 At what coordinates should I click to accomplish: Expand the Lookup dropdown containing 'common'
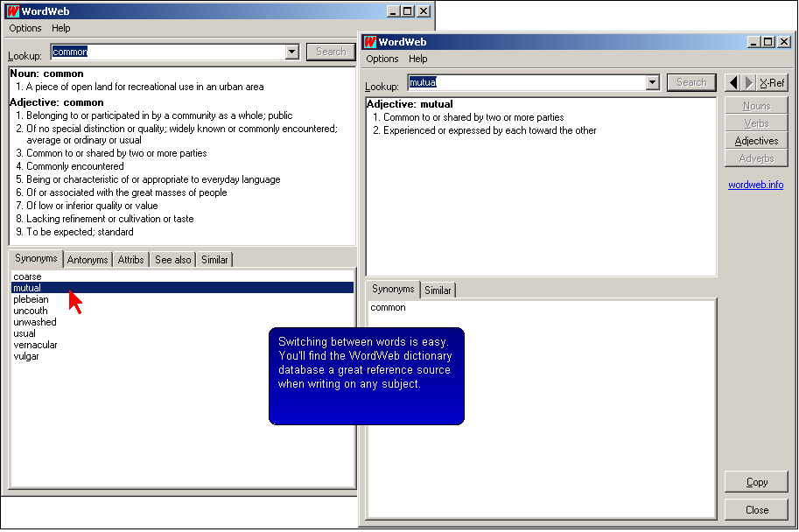click(x=292, y=52)
